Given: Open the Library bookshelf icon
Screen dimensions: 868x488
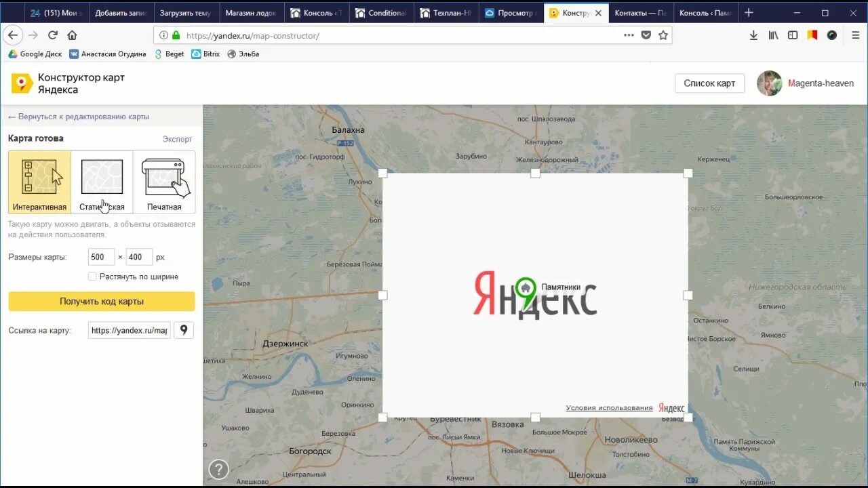Looking at the screenshot, I should pyautogui.click(x=773, y=35).
